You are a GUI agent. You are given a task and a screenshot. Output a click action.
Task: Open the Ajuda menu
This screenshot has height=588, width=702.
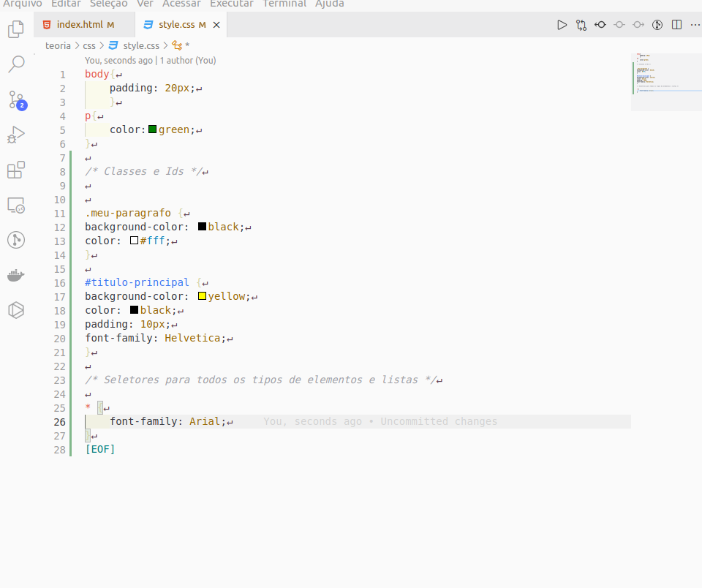pos(330,4)
